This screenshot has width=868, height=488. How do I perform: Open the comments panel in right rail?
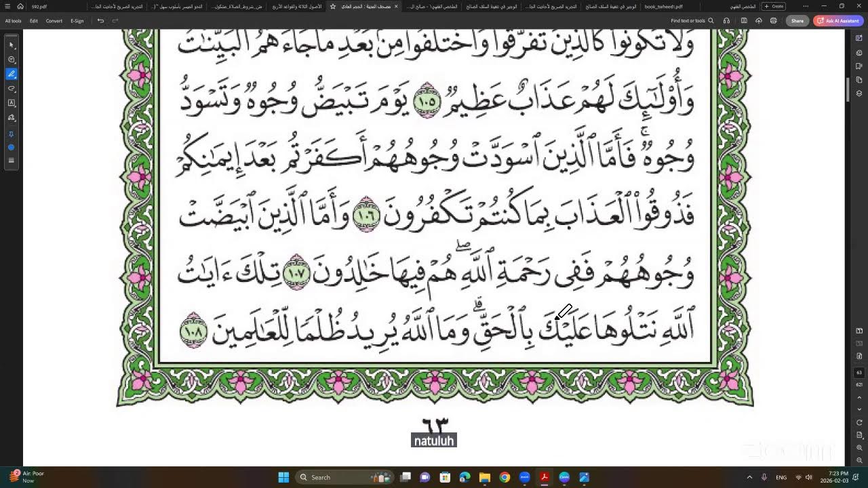pyautogui.click(x=859, y=53)
